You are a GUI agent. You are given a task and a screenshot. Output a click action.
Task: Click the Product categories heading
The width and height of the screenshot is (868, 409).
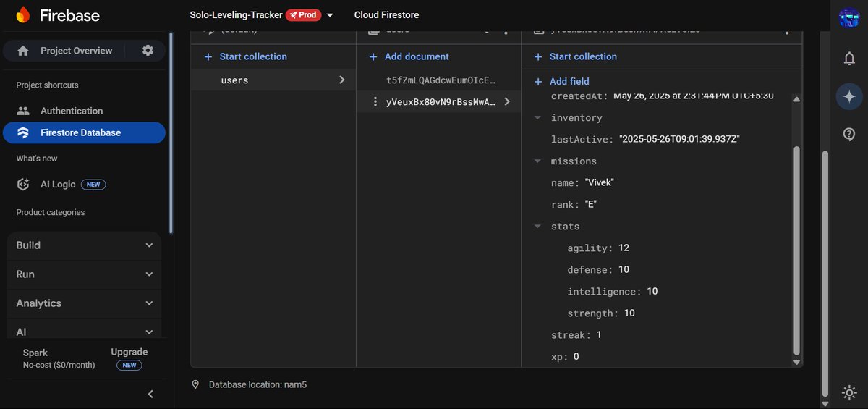coord(51,213)
